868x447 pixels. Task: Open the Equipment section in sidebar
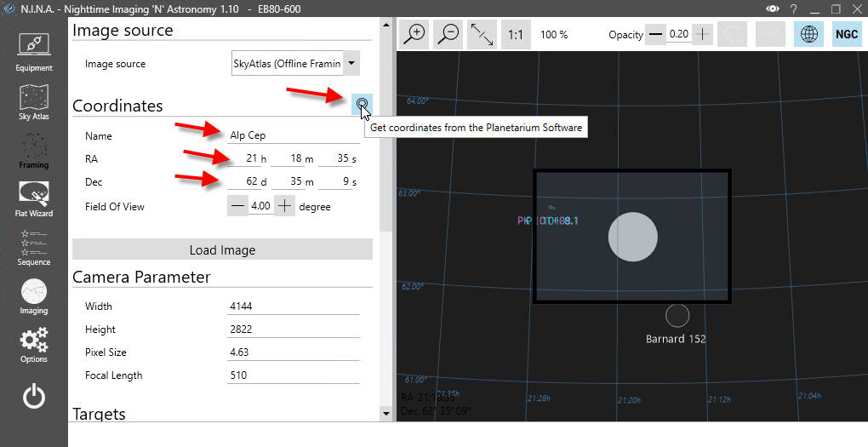click(34, 52)
